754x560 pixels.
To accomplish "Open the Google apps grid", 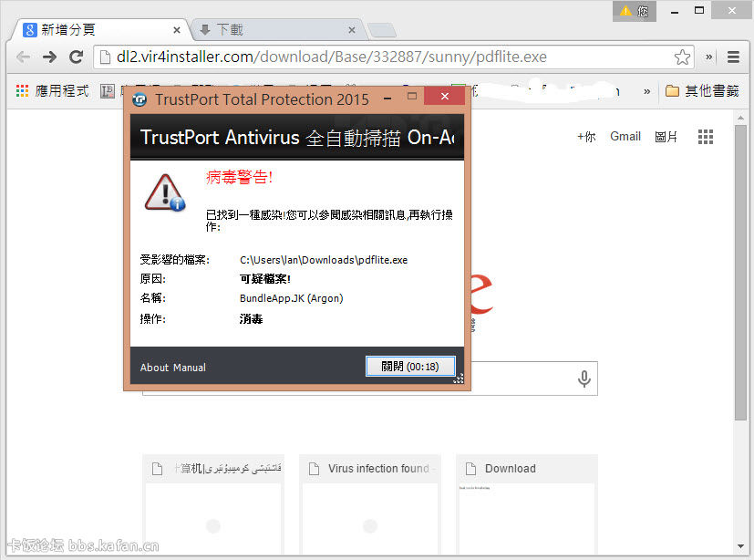I will [x=705, y=137].
